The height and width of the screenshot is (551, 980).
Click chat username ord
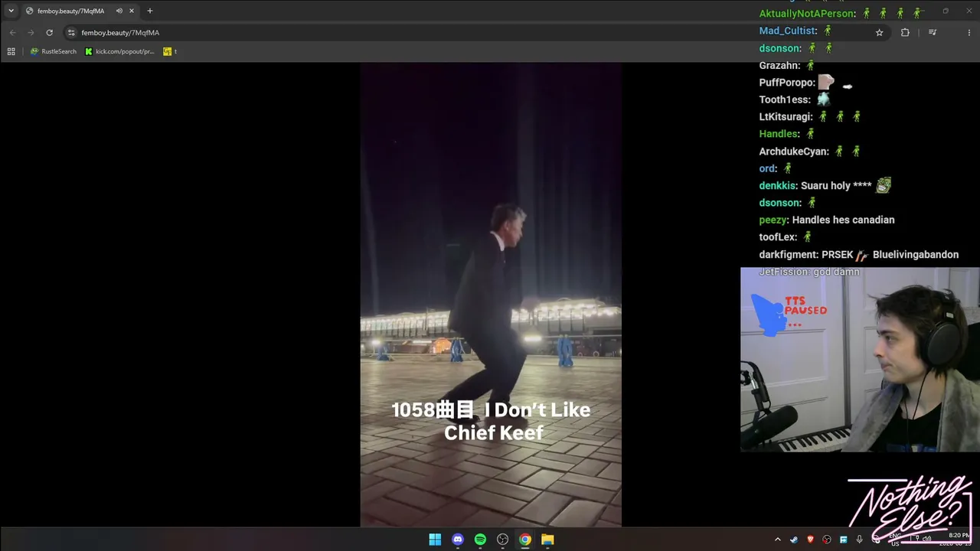pos(768,168)
